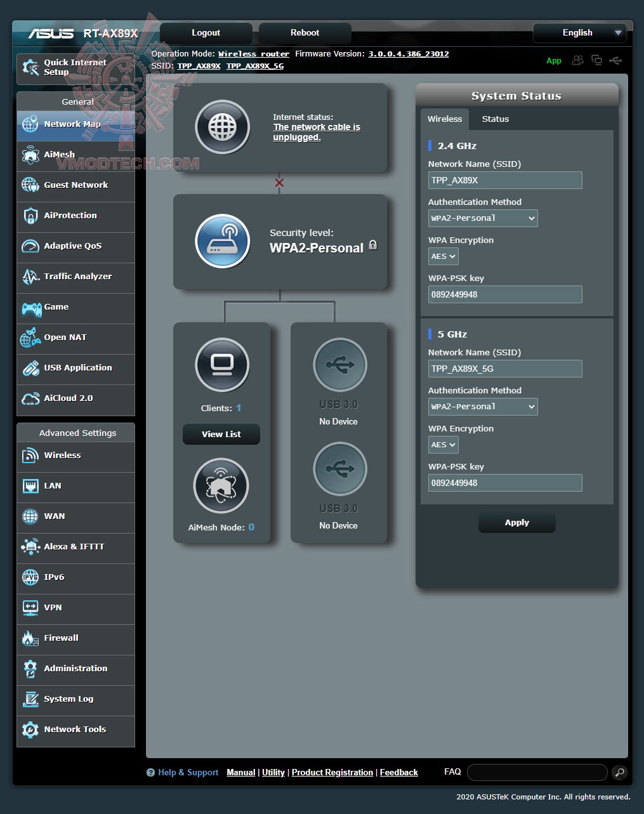
Task: Click the Apply button
Action: pyautogui.click(x=516, y=522)
